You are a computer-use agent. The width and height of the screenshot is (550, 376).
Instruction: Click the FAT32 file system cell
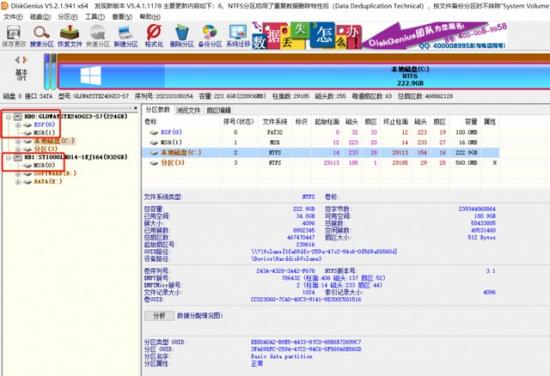pos(275,132)
